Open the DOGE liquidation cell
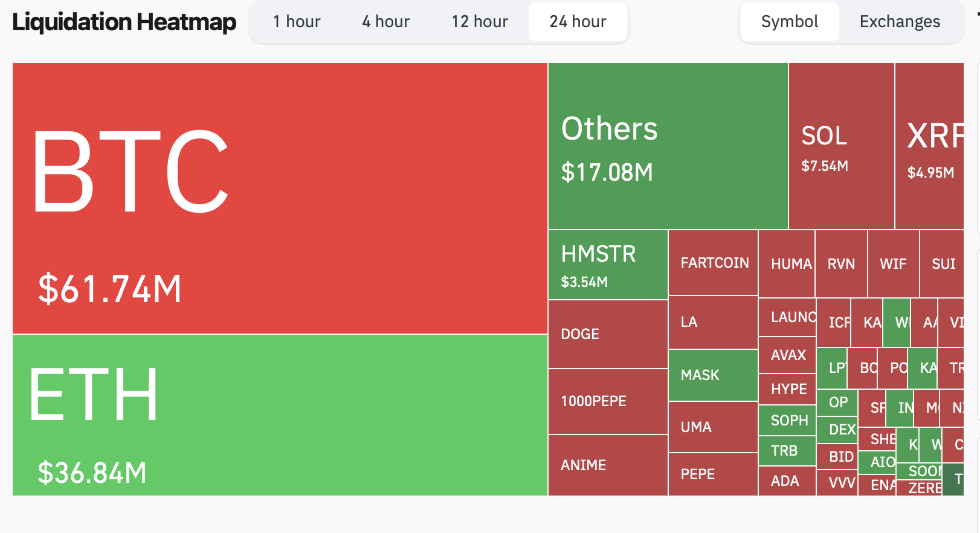The width and height of the screenshot is (980, 533). 608,334
